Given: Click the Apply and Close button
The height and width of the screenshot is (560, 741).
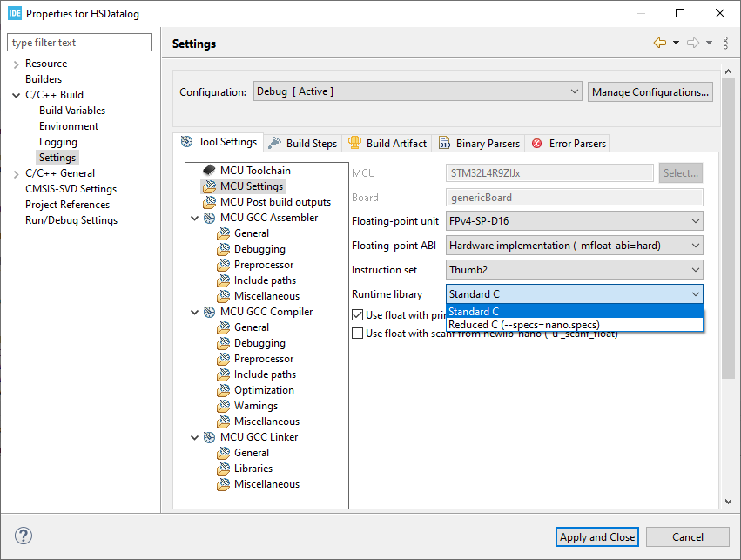Looking at the screenshot, I should point(596,536).
